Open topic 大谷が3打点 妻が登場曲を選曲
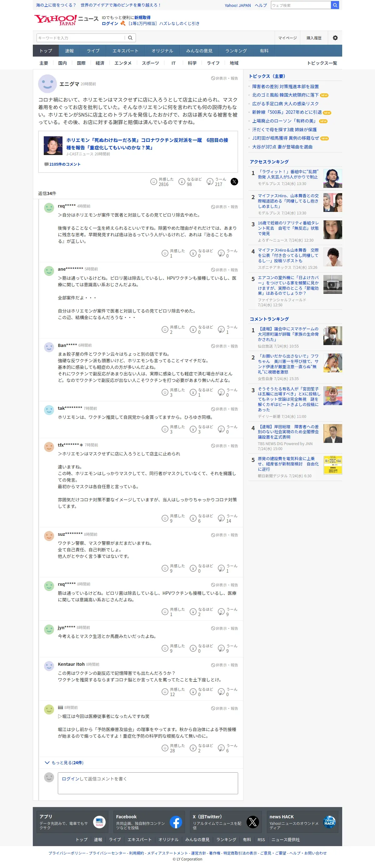The height and width of the screenshot is (868, 375). pyautogui.click(x=282, y=147)
